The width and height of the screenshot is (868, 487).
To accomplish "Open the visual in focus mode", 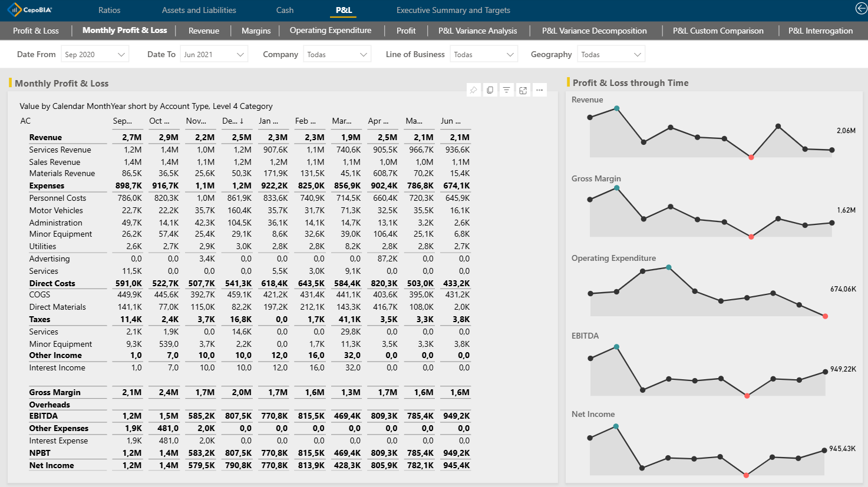I will [x=523, y=90].
